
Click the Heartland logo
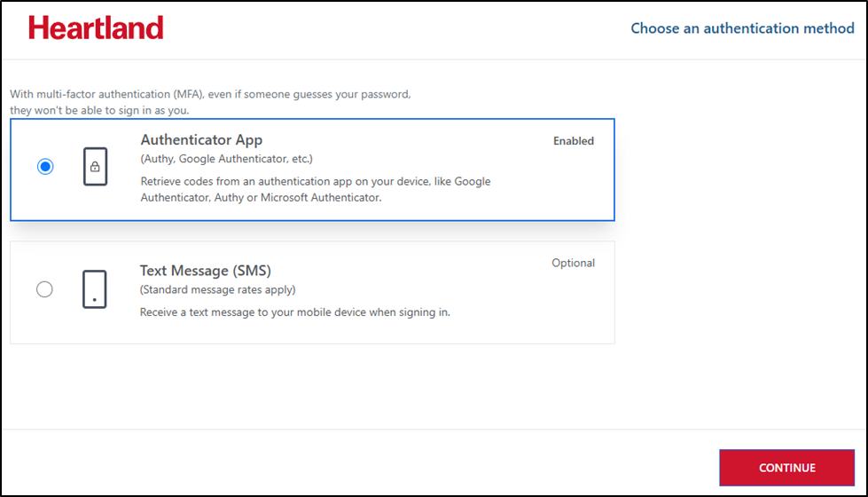click(x=96, y=28)
